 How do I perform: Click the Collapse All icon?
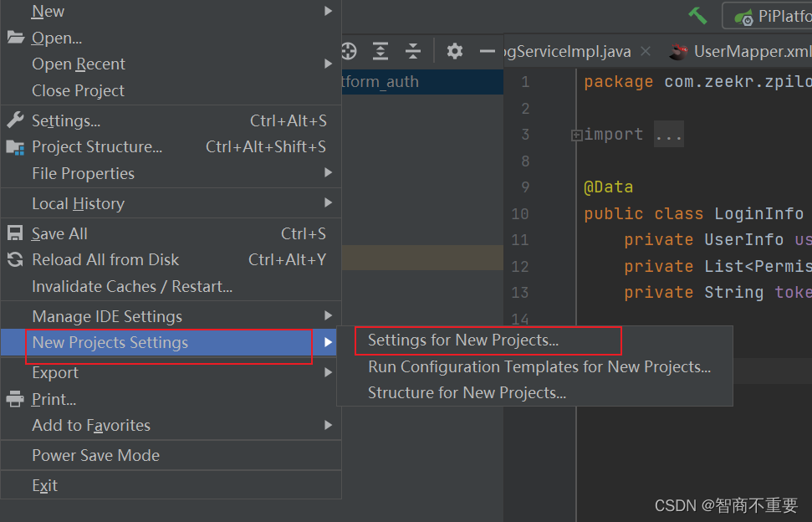point(413,51)
